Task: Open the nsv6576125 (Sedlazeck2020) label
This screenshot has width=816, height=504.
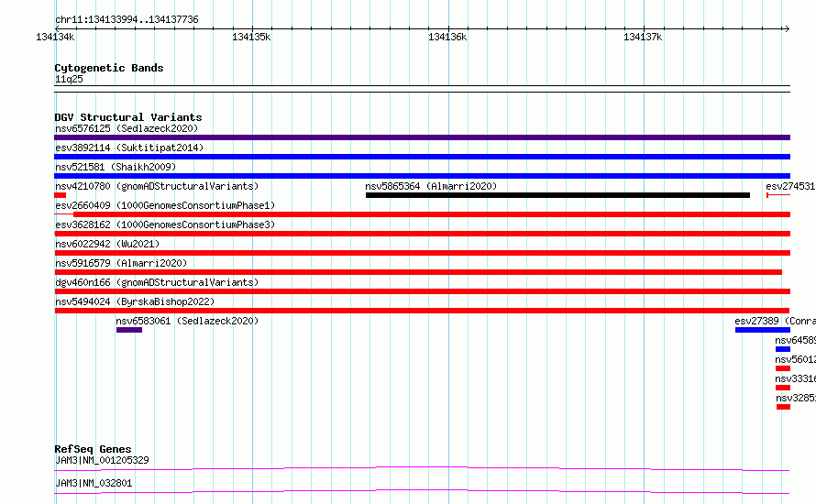Action: (x=127, y=128)
